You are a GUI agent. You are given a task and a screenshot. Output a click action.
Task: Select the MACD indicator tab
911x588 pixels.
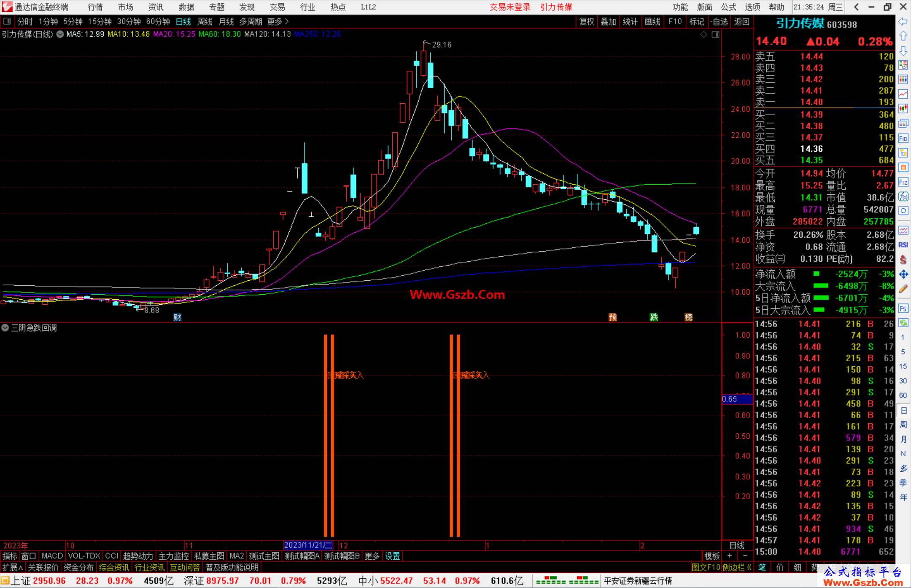52,556
